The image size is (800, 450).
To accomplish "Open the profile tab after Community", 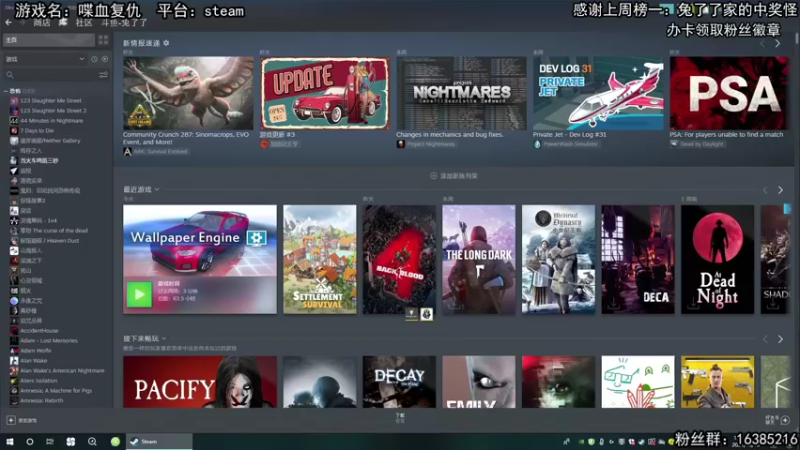I will coord(124,23).
